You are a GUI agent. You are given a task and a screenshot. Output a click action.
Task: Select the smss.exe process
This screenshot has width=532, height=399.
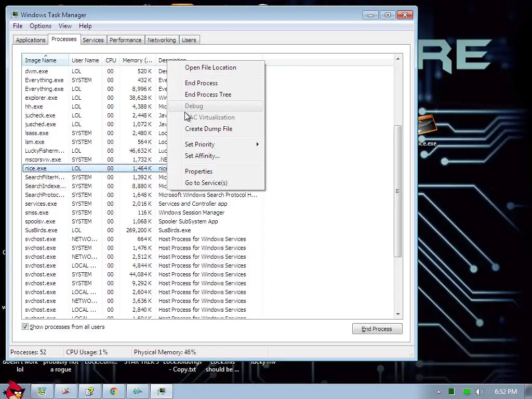tap(142, 212)
